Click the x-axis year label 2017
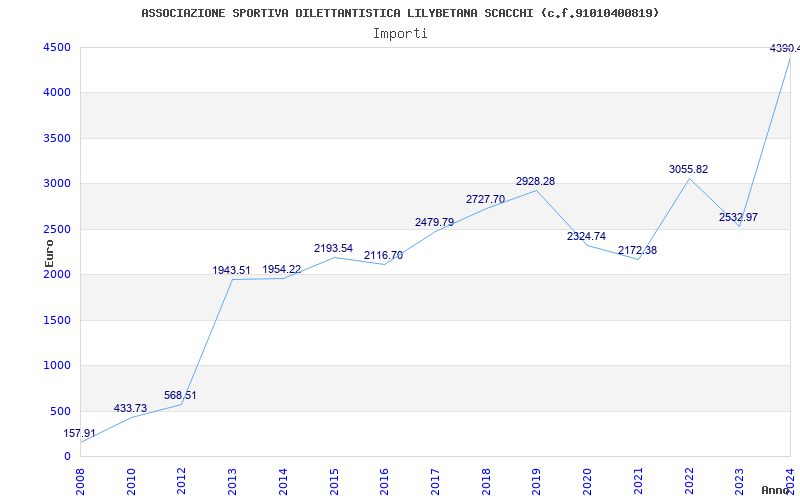 [x=435, y=482]
